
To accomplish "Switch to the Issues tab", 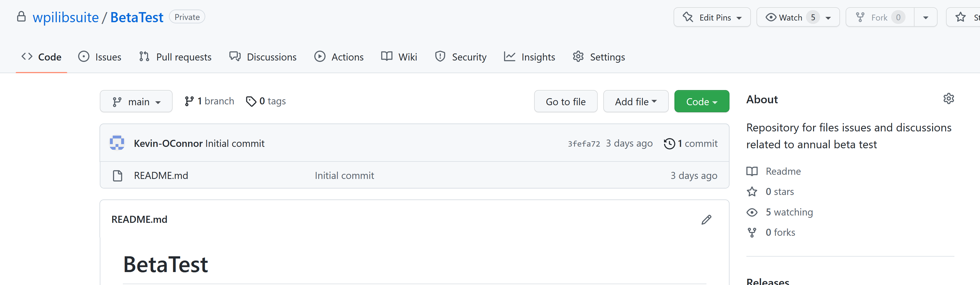I will (x=100, y=57).
